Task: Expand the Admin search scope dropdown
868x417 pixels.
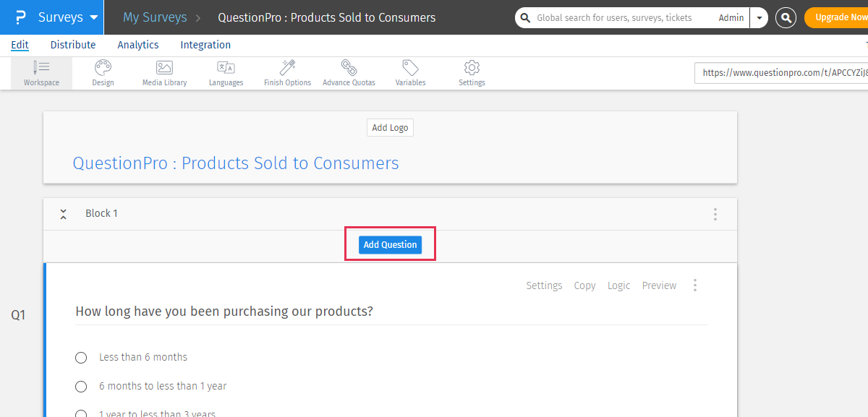Action: point(759,17)
